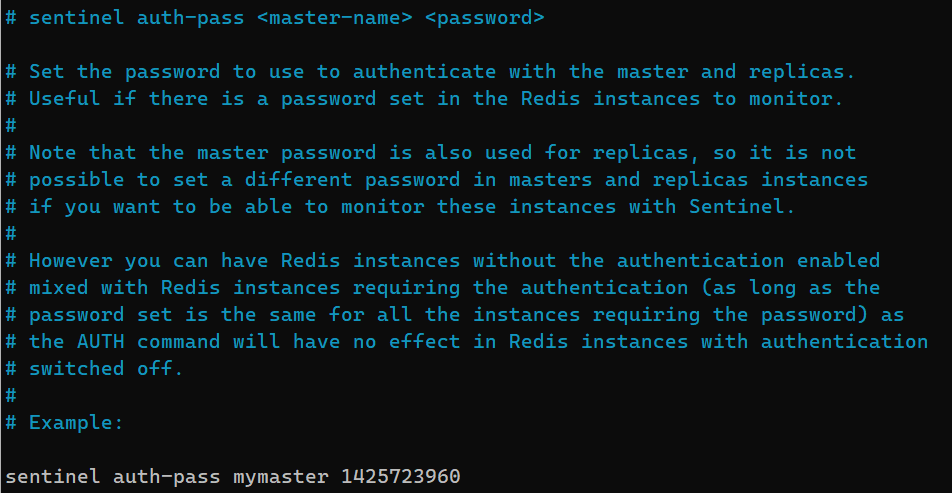Click the word Sentinel. ending the line

pos(742,207)
